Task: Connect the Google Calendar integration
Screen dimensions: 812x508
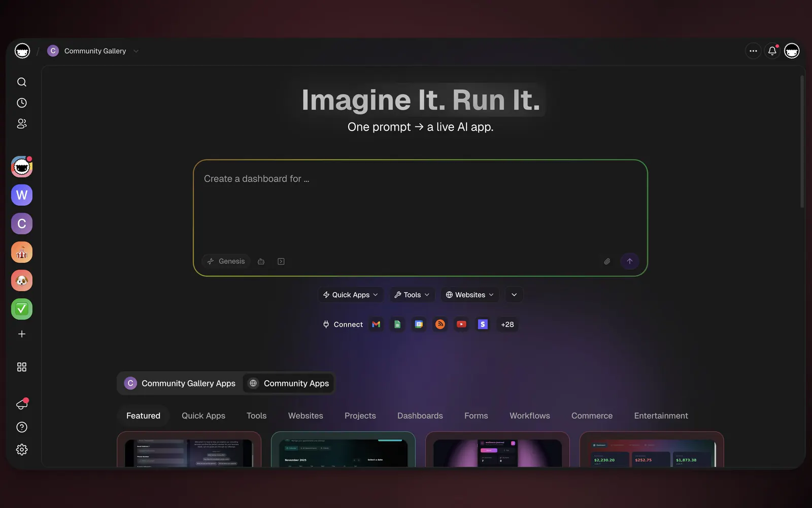Action: pyautogui.click(x=419, y=325)
